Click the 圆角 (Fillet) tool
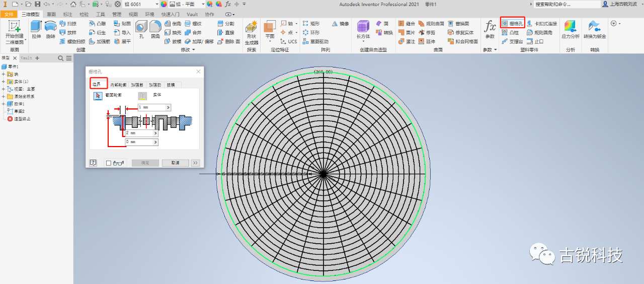This screenshot has height=284, width=644. tap(155, 30)
